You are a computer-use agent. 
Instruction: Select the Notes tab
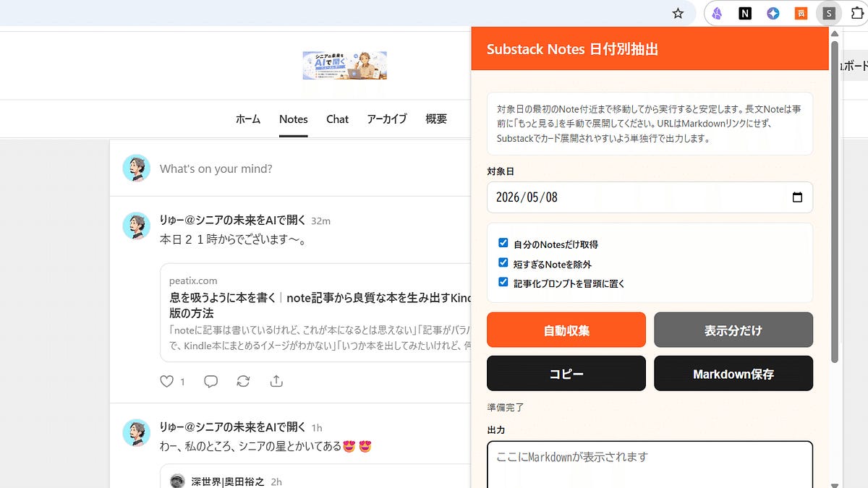[x=294, y=119]
